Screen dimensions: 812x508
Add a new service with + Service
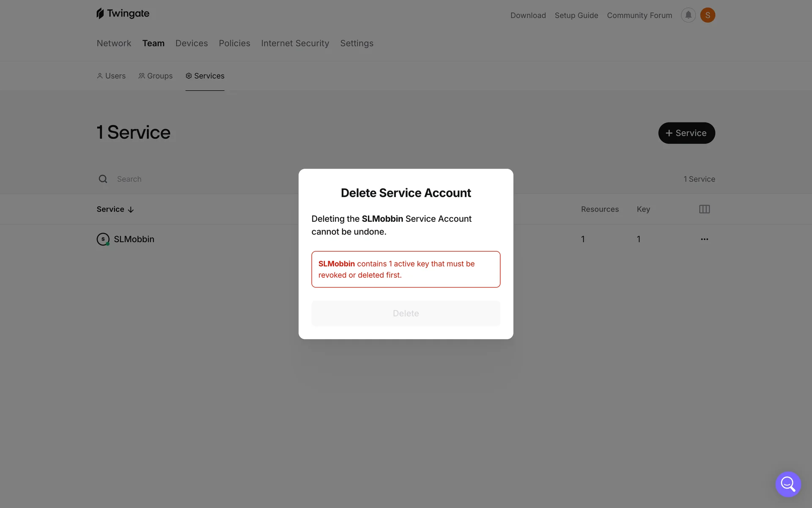pyautogui.click(x=686, y=133)
